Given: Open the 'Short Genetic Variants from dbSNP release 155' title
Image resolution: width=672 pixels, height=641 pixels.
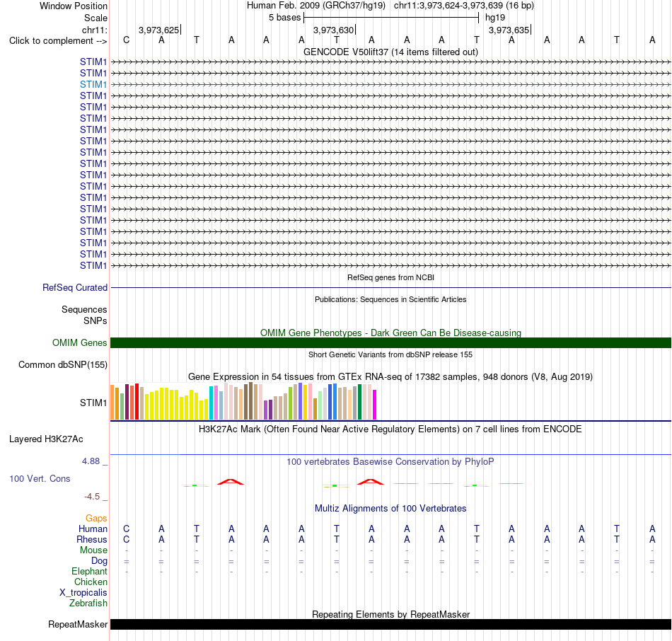Looking at the screenshot, I should pos(390,354).
